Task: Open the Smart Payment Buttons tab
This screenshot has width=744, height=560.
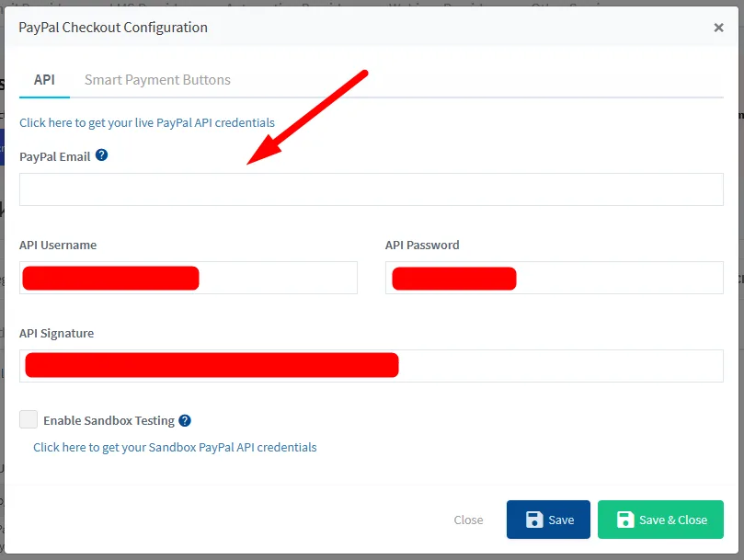Action: pyautogui.click(x=157, y=80)
